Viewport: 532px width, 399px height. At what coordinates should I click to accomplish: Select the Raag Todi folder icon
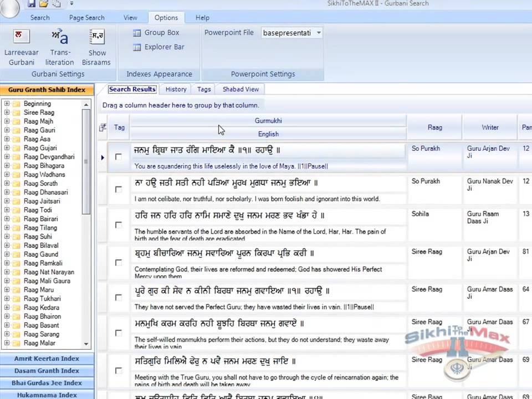click(x=16, y=210)
